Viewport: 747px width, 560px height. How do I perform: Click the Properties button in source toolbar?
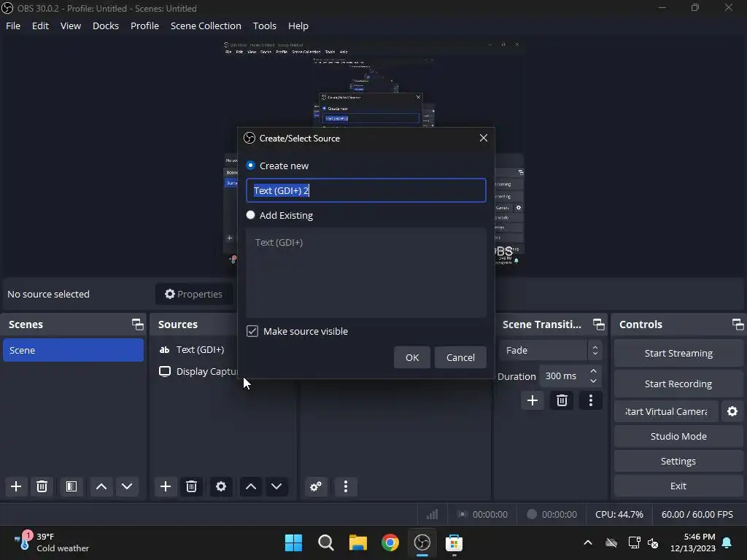tap(194, 294)
